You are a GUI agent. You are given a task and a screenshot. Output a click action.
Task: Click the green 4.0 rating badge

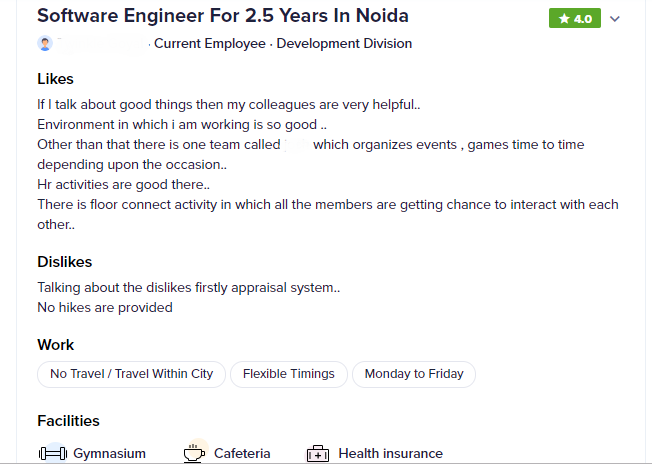[575, 18]
